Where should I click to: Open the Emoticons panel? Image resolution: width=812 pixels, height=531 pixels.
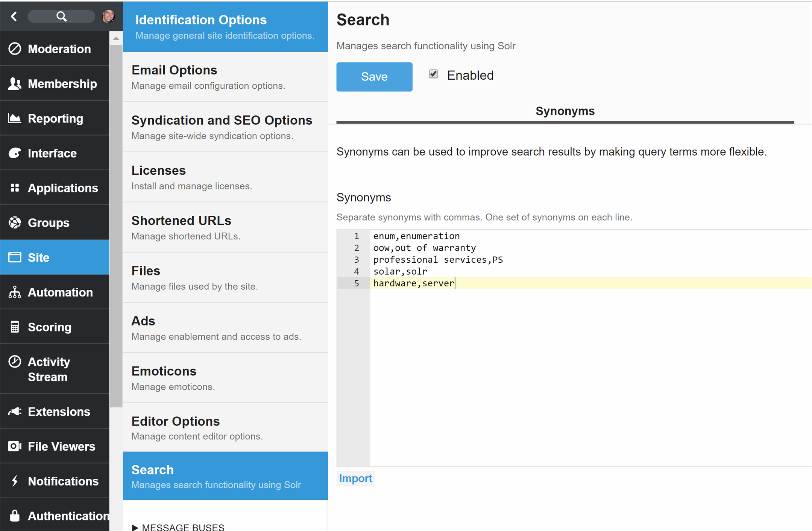(226, 378)
